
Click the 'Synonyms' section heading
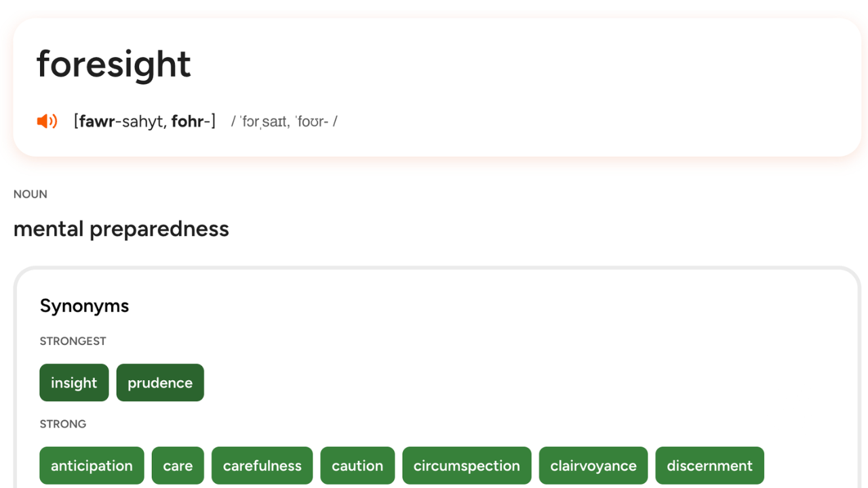tap(84, 306)
